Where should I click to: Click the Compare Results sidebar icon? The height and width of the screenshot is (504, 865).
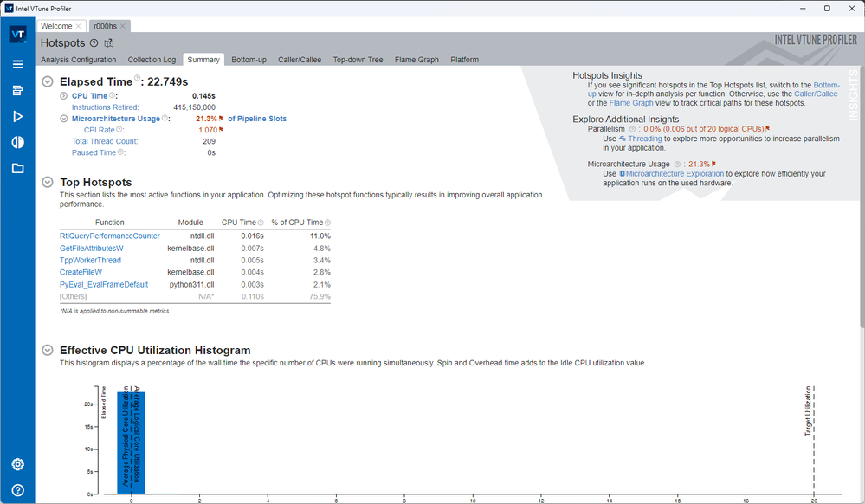[x=17, y=142]
